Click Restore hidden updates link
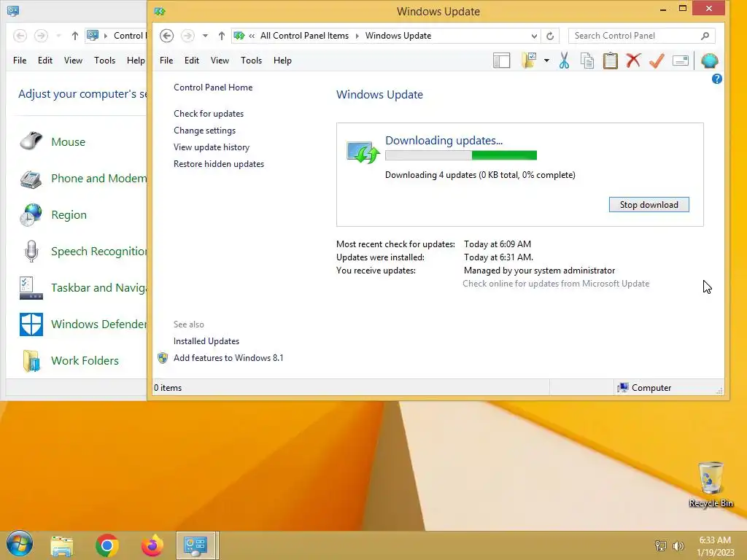 (219, 164)
